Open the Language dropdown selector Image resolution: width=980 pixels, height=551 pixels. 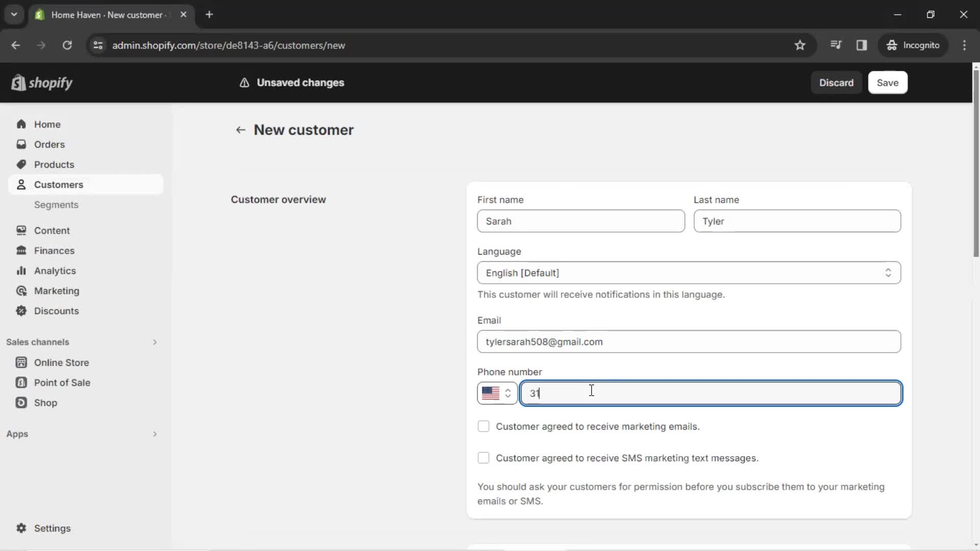coord(689,272)
